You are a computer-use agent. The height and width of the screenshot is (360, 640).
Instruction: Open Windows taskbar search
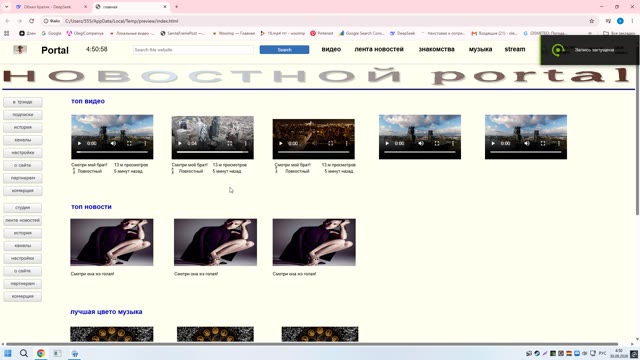coord(24,353)
